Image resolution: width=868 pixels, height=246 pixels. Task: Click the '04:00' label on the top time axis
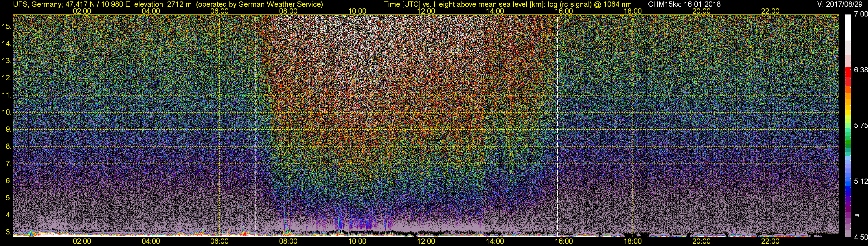click(x=151, y=11)
